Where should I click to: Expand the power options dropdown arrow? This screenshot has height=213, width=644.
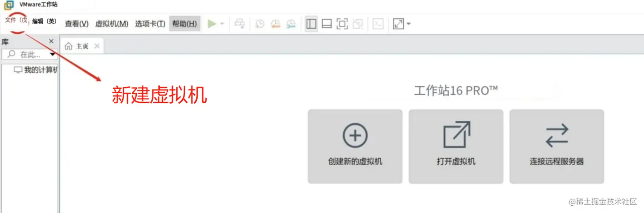[222, 24]
